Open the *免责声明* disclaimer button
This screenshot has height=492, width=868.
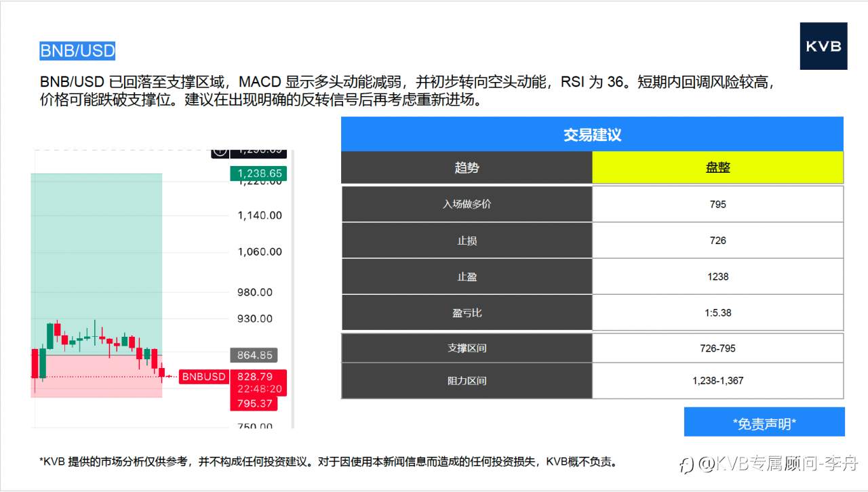[764, 422]
